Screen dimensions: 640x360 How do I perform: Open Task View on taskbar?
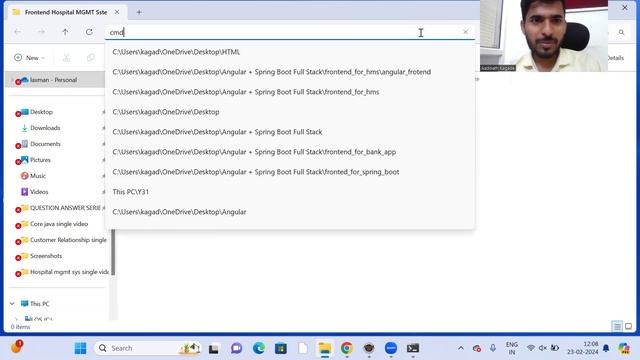point(213,348)
